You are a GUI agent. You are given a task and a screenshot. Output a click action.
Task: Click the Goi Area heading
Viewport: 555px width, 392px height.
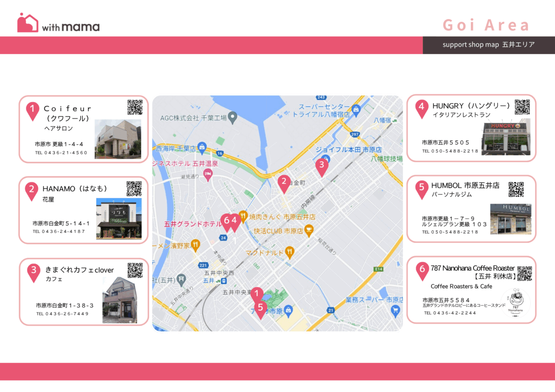(486, 25)
